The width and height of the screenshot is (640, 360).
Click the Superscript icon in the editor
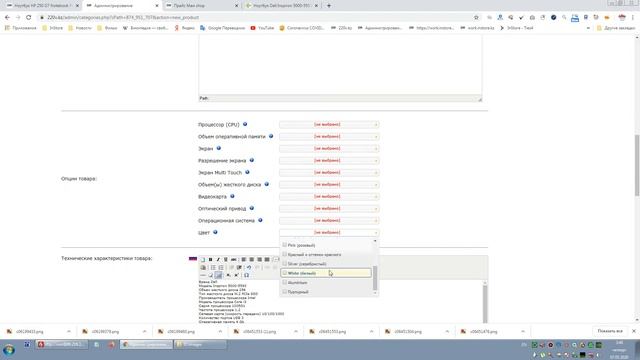pyautogui.click(x=236, y=275)
